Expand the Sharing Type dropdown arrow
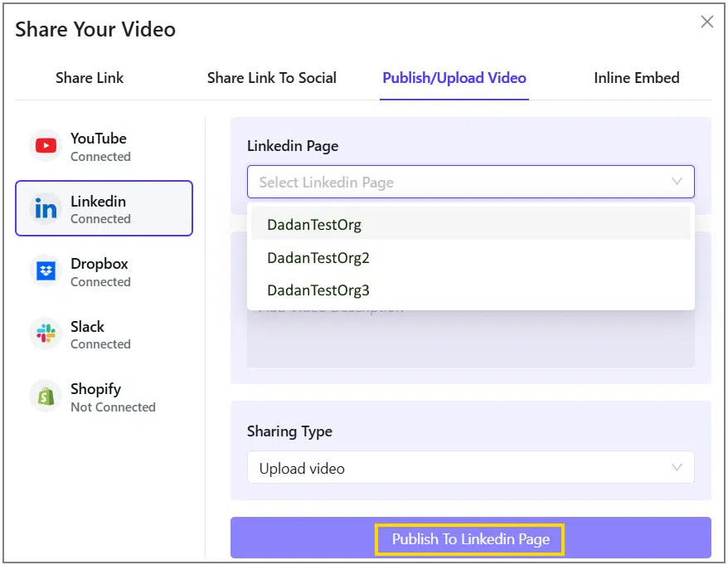 677,468
